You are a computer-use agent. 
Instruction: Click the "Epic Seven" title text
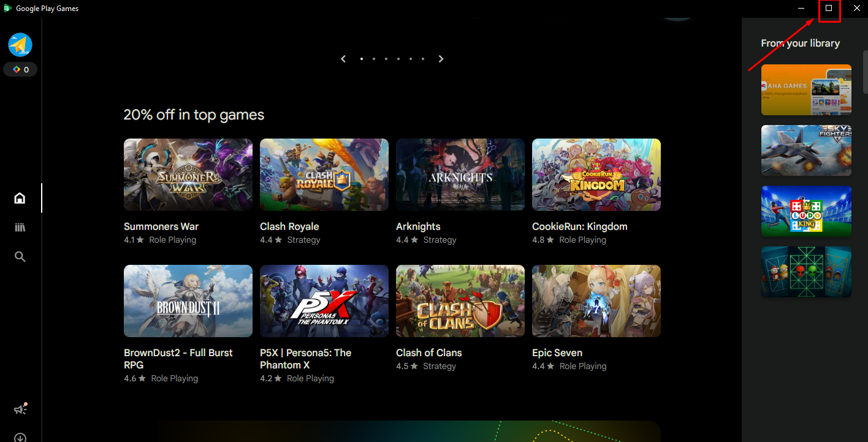tap(557, 352)
